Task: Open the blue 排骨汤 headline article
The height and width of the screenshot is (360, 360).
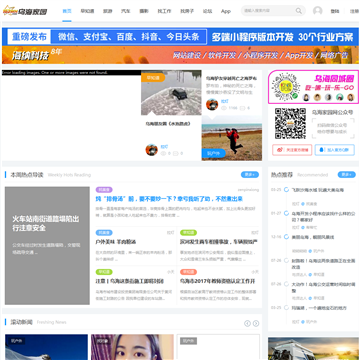Action: click(169, 199)
